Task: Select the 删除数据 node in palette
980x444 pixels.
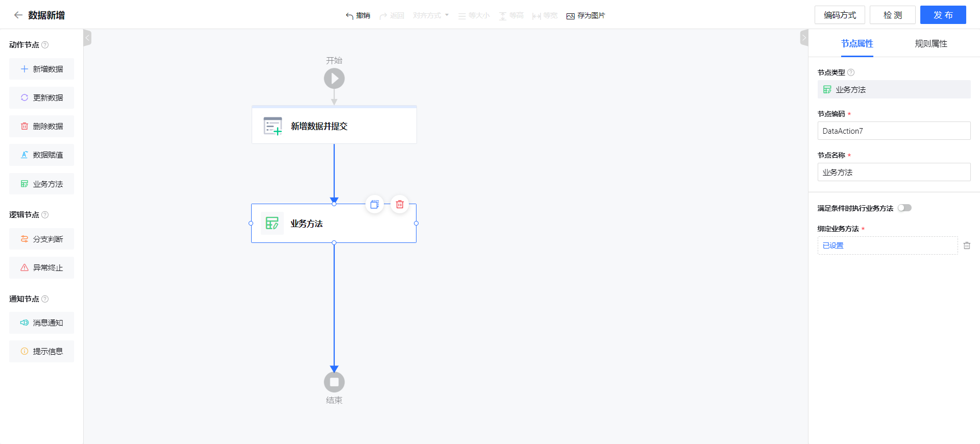Action: pos(41,126)
